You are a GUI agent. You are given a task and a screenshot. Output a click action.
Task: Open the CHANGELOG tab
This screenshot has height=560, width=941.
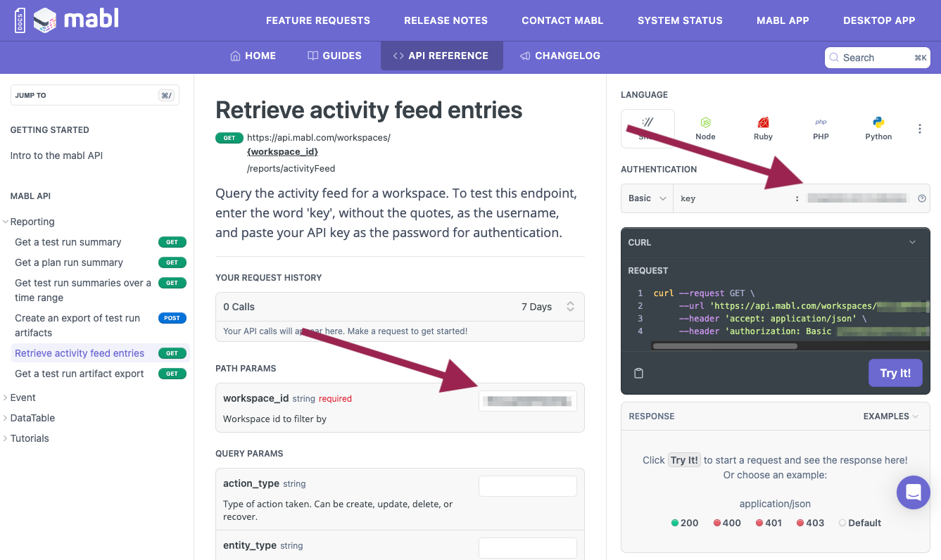560,56
